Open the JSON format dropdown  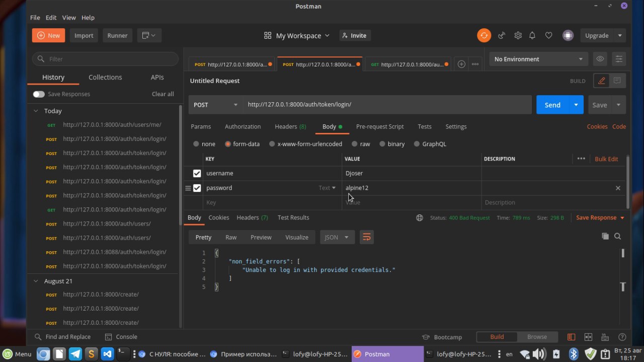(337, 237)
